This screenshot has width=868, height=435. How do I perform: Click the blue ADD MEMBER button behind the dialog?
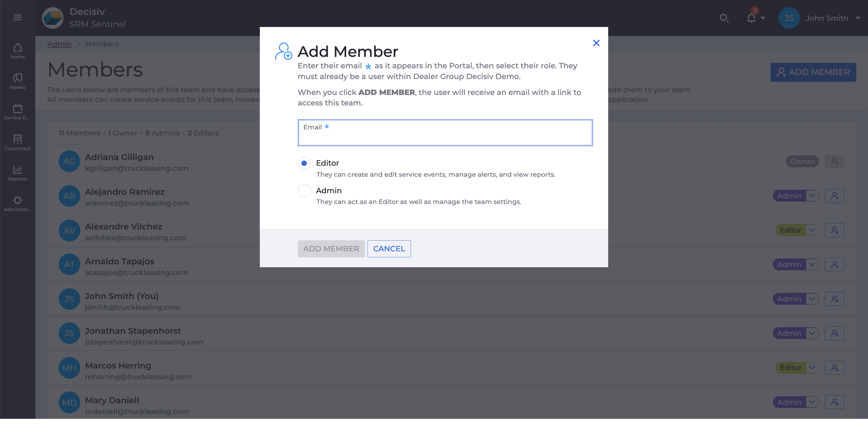pyautogui.click(x=813, y=72)
